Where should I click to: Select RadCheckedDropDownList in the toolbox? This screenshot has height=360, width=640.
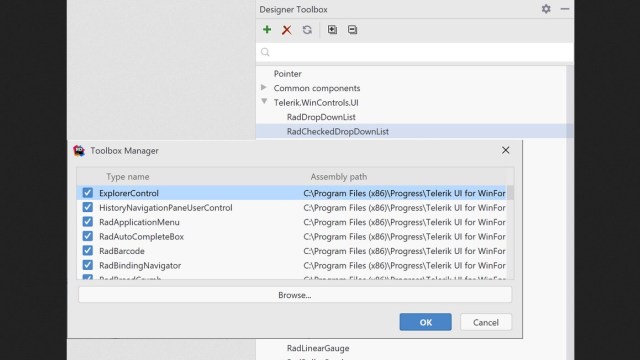[338, 131]
